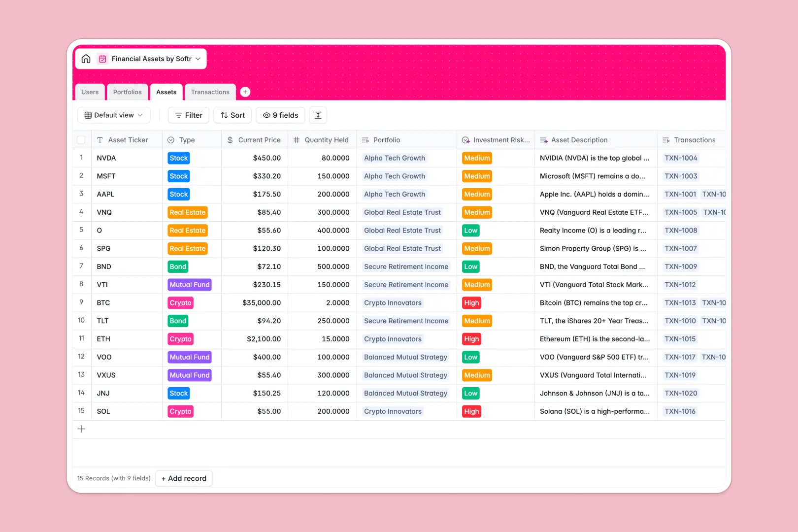
Task: Open the Portfolios tab
Action: tap(127, 92)
